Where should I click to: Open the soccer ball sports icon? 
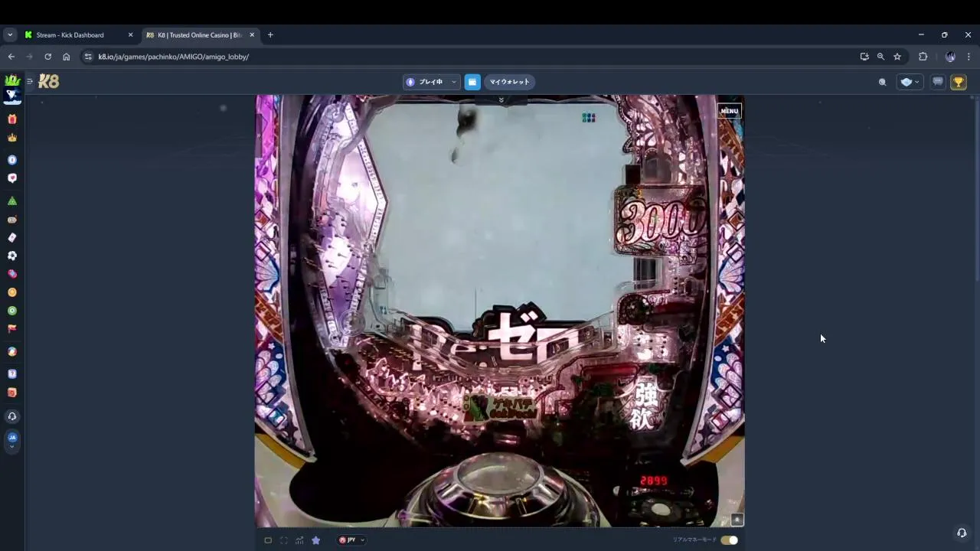12,256
